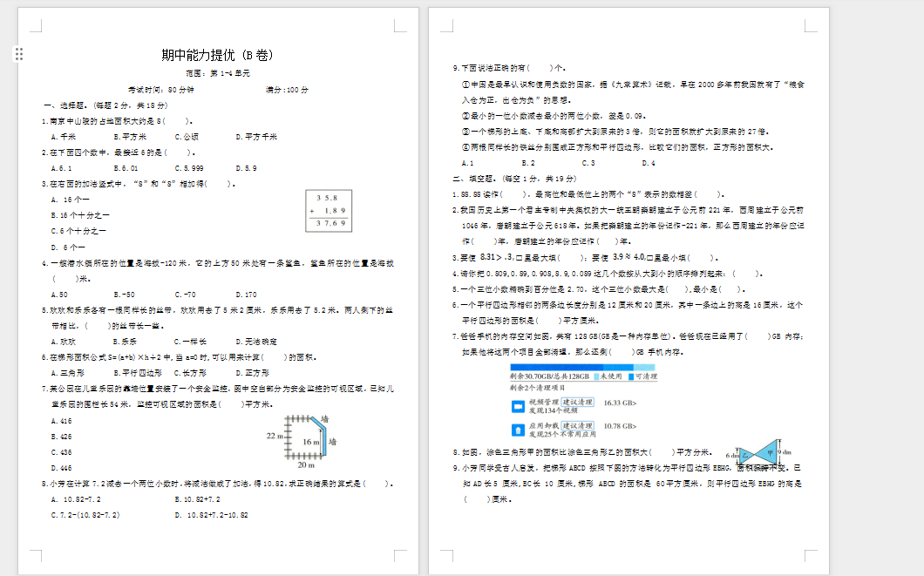The height and width of the screenshot is (576, 924).
Task: Click the six-dot drag handle beside the title
Action: pyautogui.click(x=19, y=54)
